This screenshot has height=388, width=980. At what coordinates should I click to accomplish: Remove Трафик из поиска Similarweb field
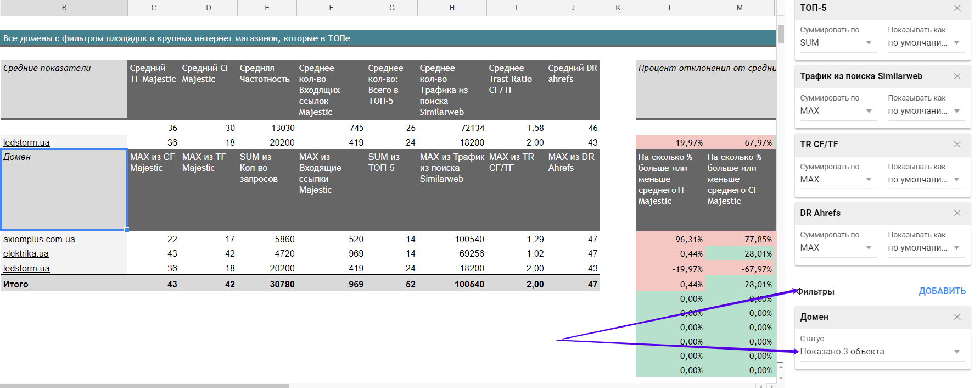click(x=957, y=76)
